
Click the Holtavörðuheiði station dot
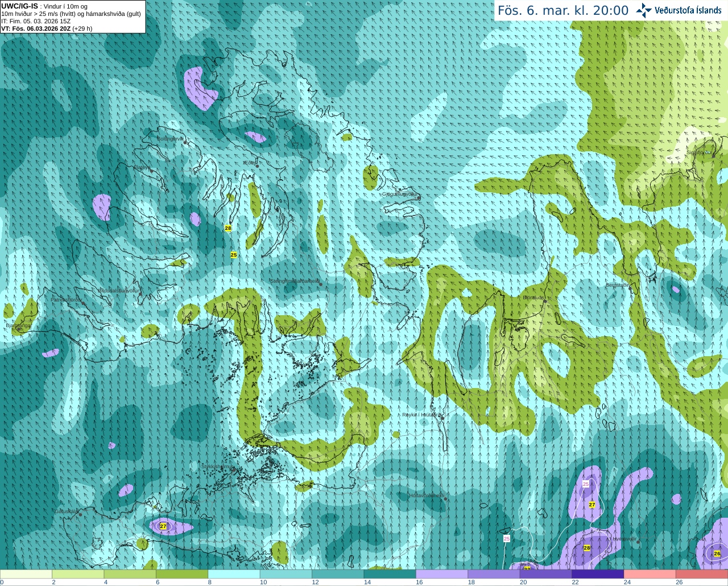click(445, 499)
